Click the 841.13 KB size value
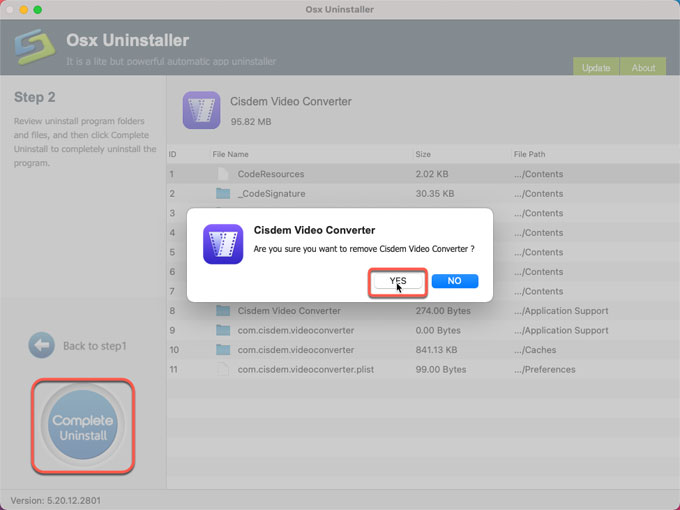680x510 pixels. pos(436,350)
